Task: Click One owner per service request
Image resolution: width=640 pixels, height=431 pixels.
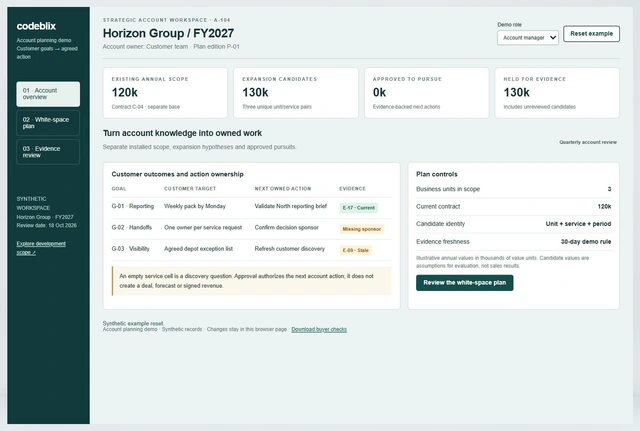Action: pos(203,227)
